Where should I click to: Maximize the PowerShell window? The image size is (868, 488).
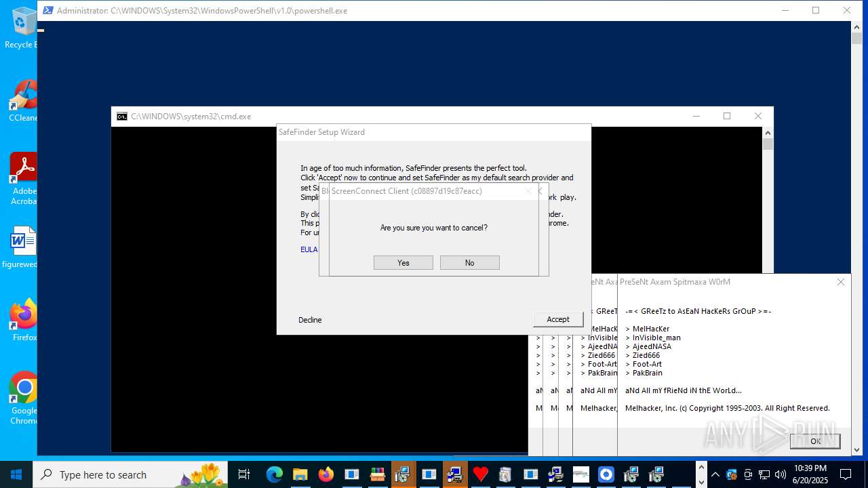(816, 10)
